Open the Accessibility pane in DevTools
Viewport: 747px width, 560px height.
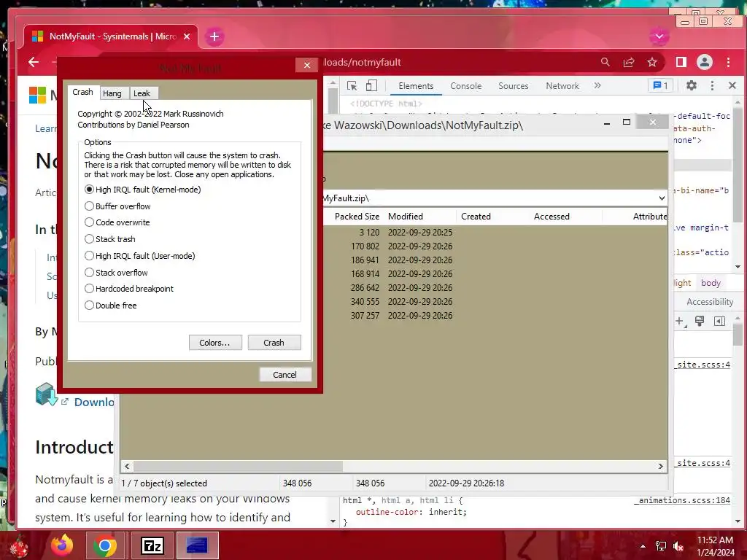click(x=709, y=302)
